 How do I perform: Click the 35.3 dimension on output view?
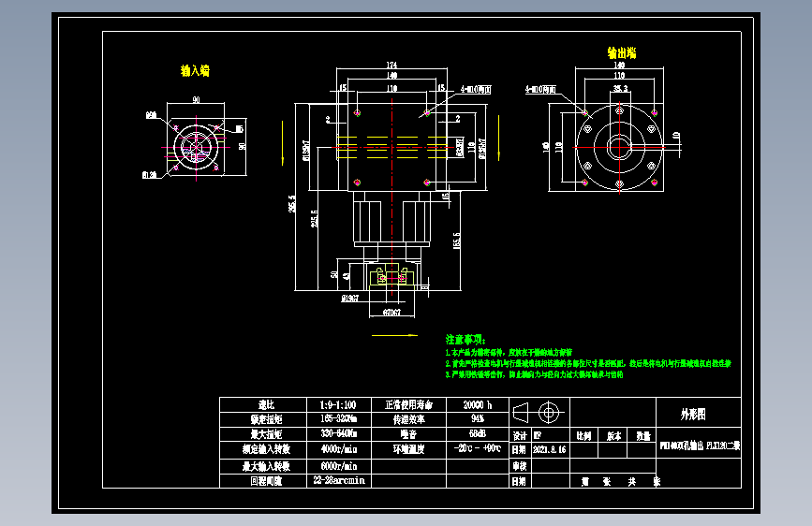click(x=620, y=89)
